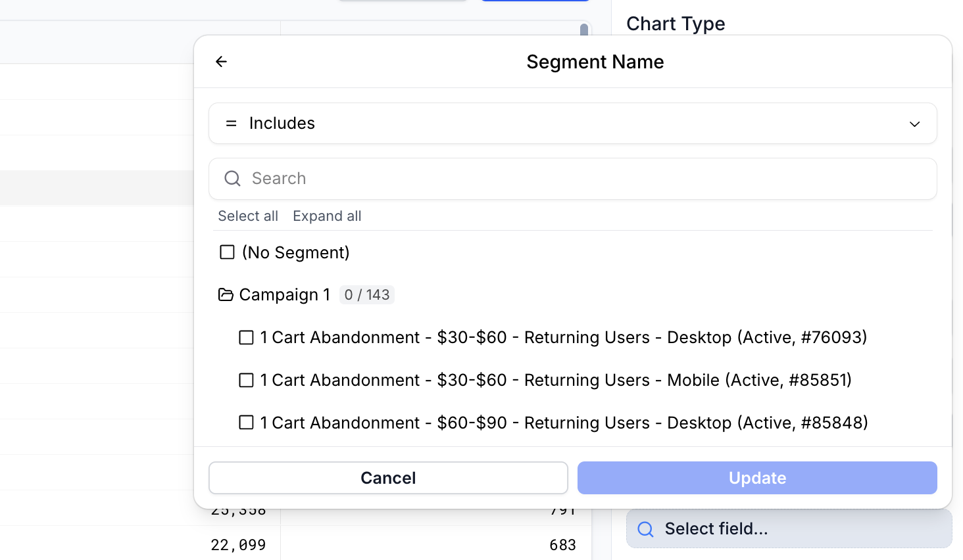The width and height of the screenshot is (963, 560).
Task: Click the magnifier icon in the Search box
Action: (x=232, y=179)
